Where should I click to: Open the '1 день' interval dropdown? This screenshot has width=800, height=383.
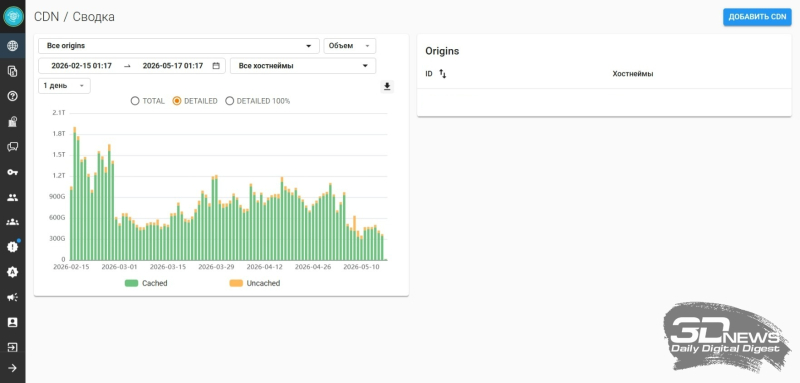[64, 86]
